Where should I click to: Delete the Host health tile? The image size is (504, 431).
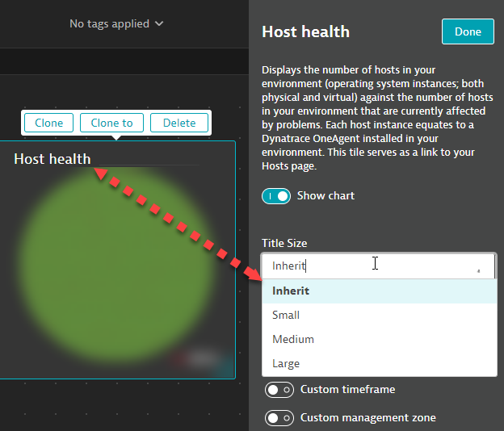click(x=179, y=123)
